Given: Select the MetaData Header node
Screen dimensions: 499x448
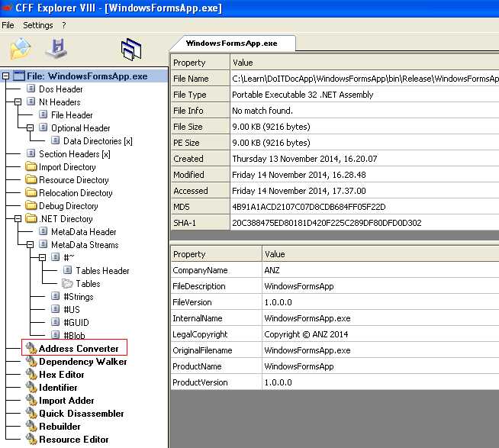Looking at the screenshot, I should (x=84, y=232).
